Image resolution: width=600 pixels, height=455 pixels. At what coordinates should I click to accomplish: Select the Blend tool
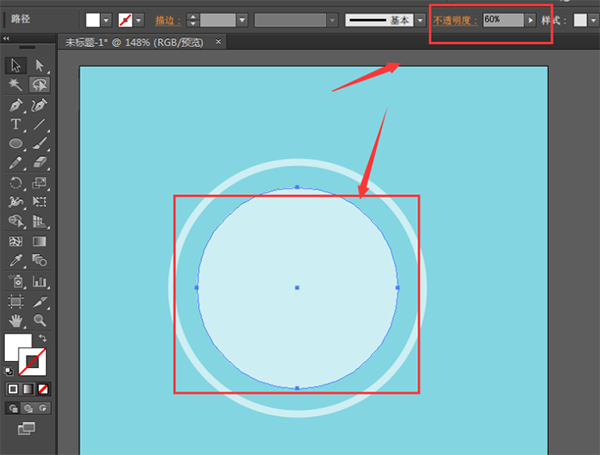coord(39,261)
